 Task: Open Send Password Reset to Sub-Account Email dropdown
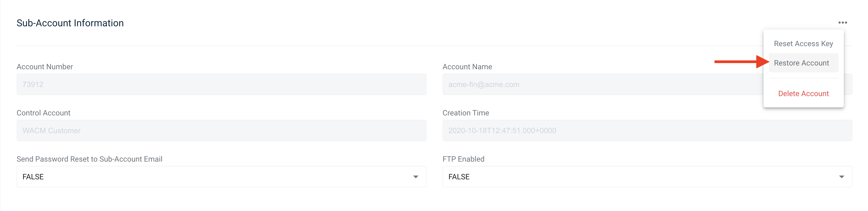click(x=221, y=177)
